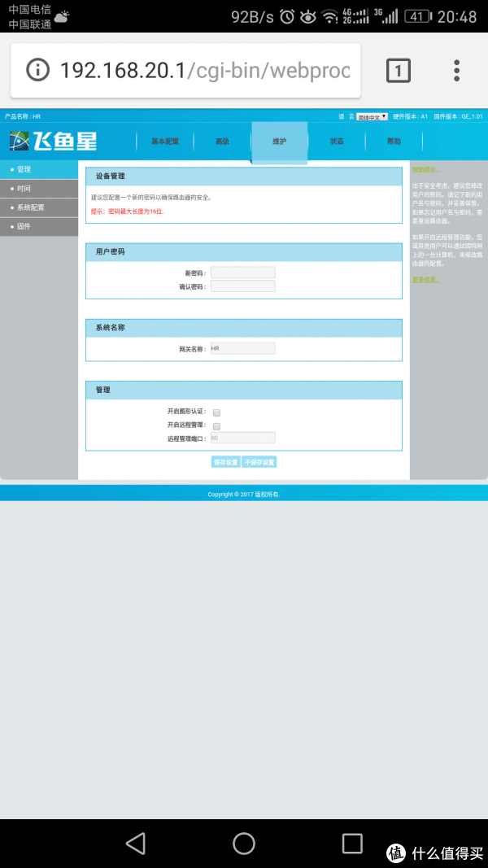Screen dimensions: 488x868
Task: Click the 新密码 input field
Action: [242, 273]
